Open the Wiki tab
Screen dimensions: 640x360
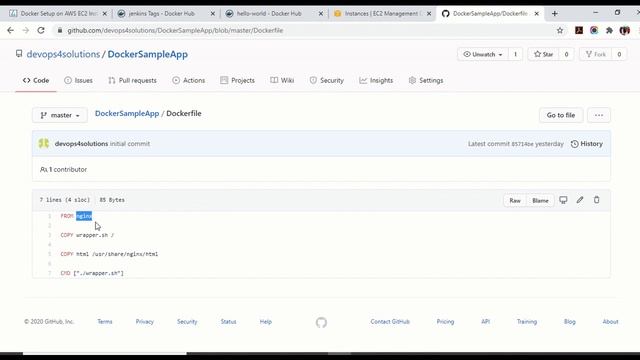(282, 80)
